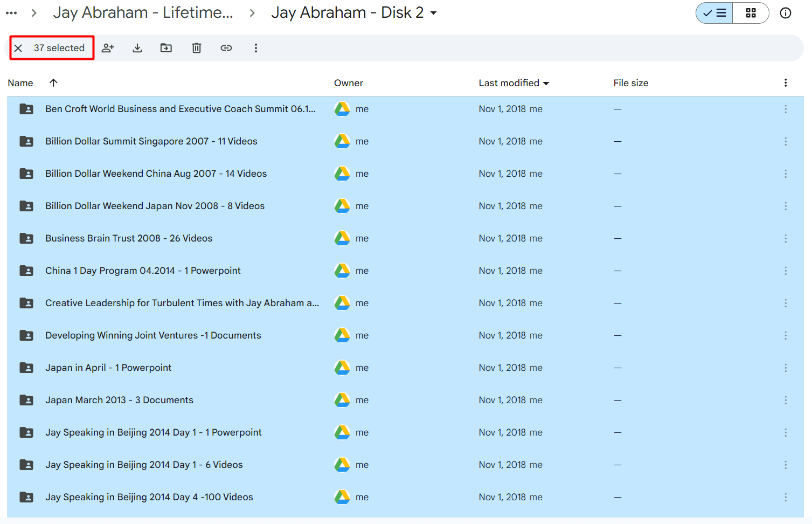Screen dimensions: 812x524
Task: Sort by Name column header
Action: tap(20, 83)
